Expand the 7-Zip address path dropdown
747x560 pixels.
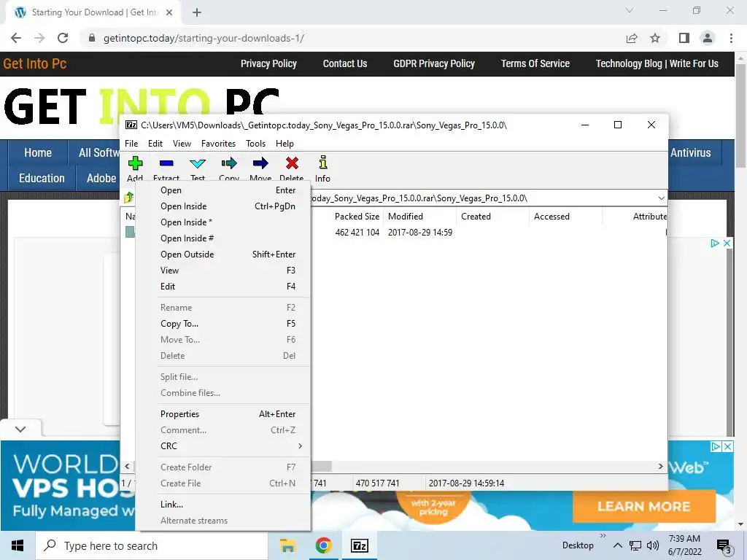[x=661, y=198]
